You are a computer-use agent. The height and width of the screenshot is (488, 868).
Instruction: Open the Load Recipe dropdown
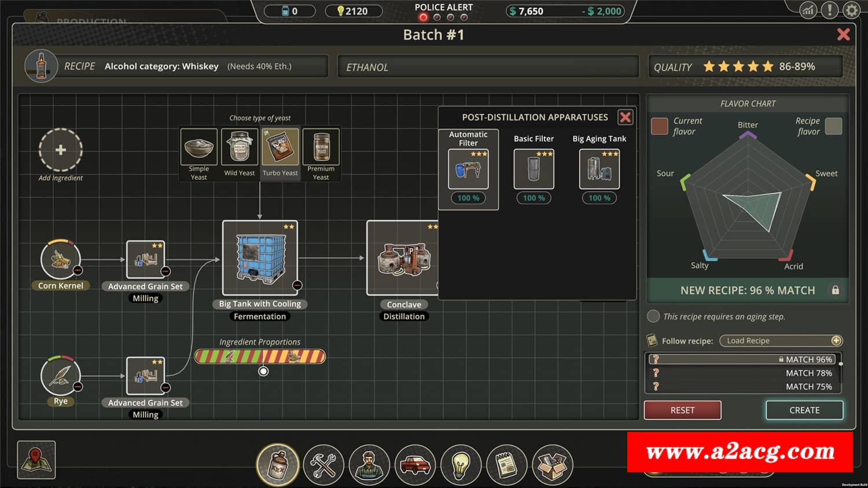(x=780, y=340)
